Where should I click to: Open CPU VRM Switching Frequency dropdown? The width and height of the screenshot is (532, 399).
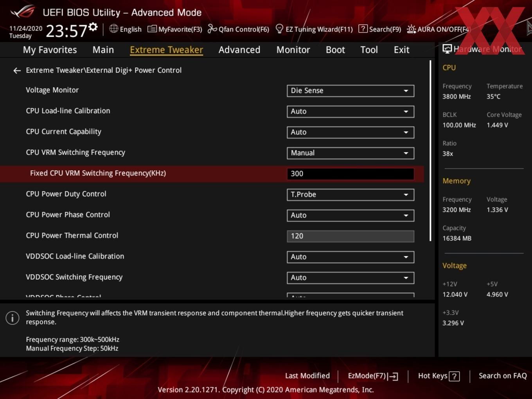pyautogui.click(x=350, y=153)
